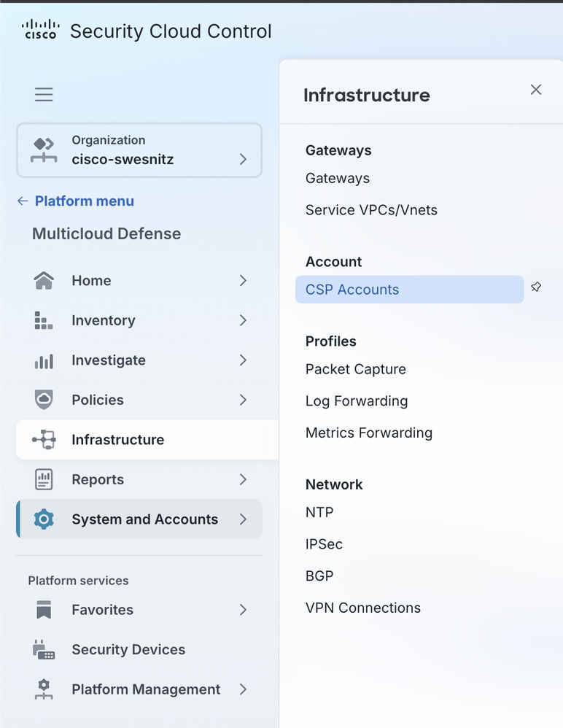Click the System and Accounts gear icon
The image size is (563, 728).
pos(44,519)
